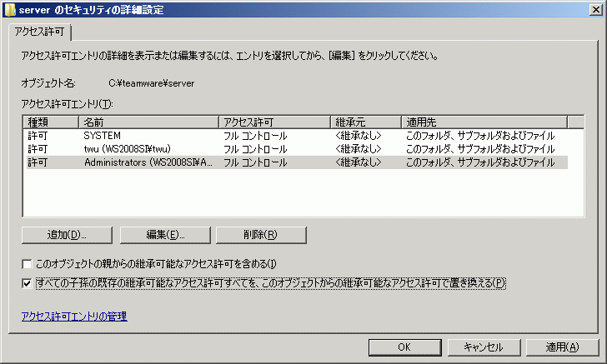
Task: Click the アクセス許可 column header
Action: 274,122
